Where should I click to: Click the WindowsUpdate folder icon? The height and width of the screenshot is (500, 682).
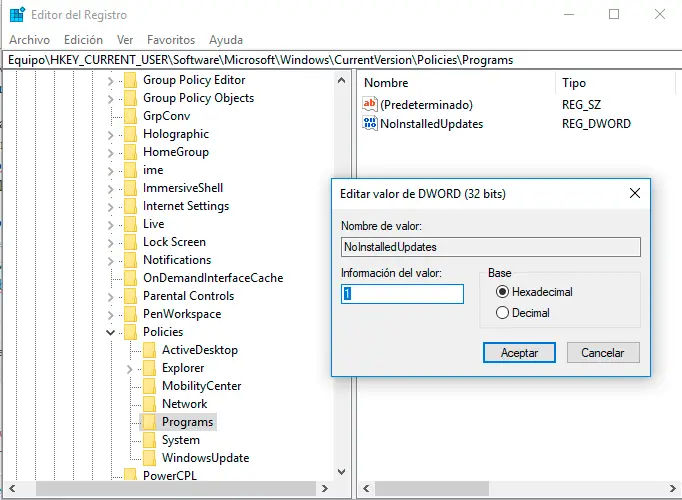point(150,458)
